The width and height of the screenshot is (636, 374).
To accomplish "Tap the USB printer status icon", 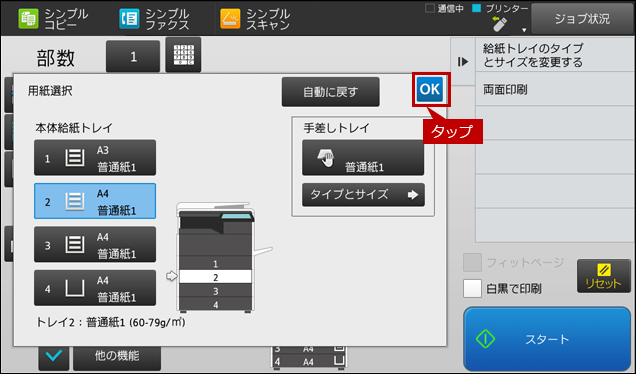I will coord(499,24).
